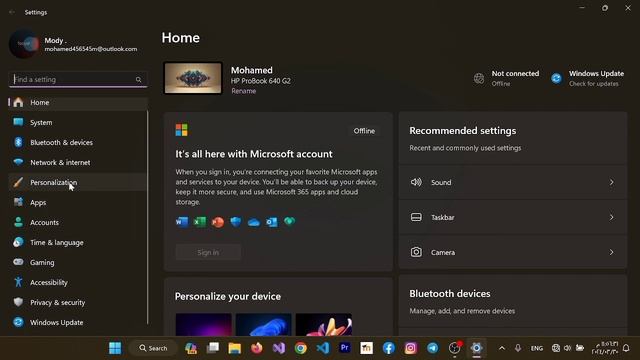The width and height of the screenshot is (640, 360).
Task: Click the globe network status icon
Action: [479, 78]
